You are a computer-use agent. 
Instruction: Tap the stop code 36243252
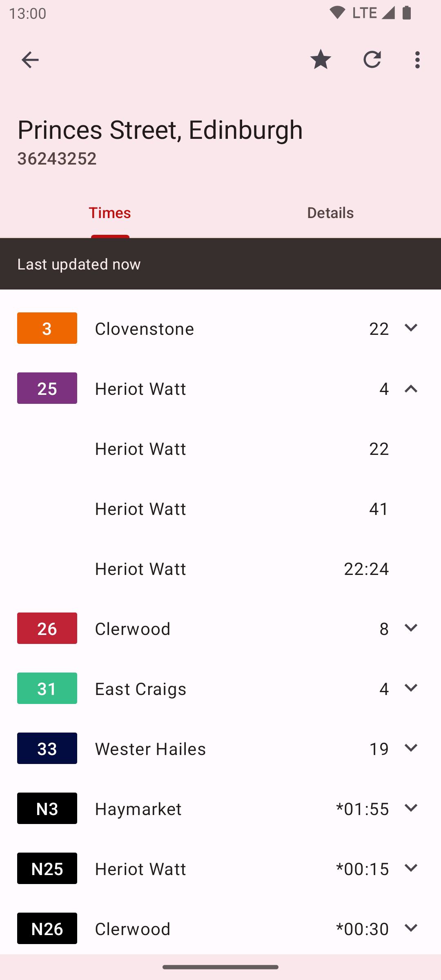pos(57,158)
